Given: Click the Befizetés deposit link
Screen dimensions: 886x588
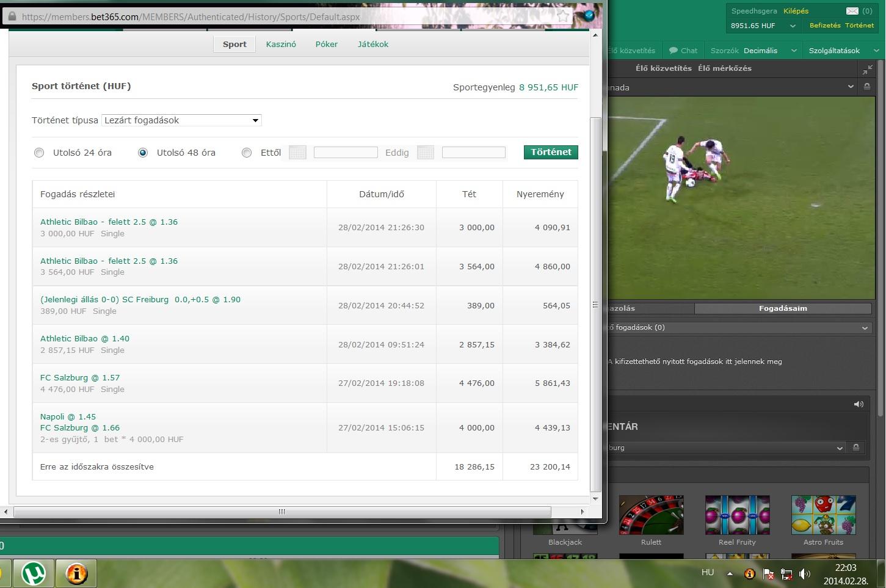Looking at the screenshot, I should (825, 26).
